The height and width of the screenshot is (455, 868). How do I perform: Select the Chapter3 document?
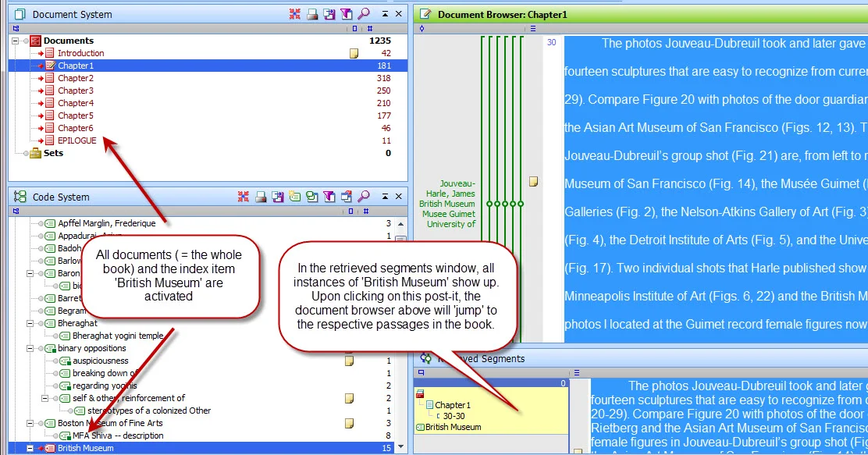click(75, 91)
